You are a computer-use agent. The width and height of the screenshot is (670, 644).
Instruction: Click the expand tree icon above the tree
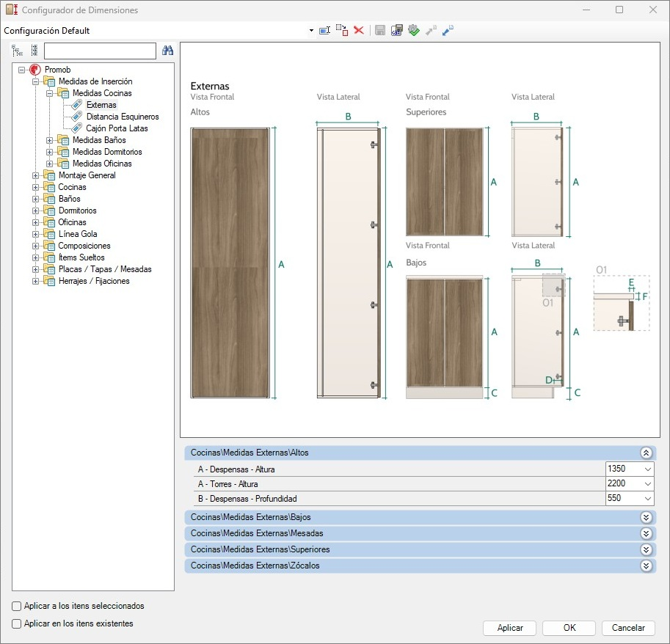[x=17, y=51]
